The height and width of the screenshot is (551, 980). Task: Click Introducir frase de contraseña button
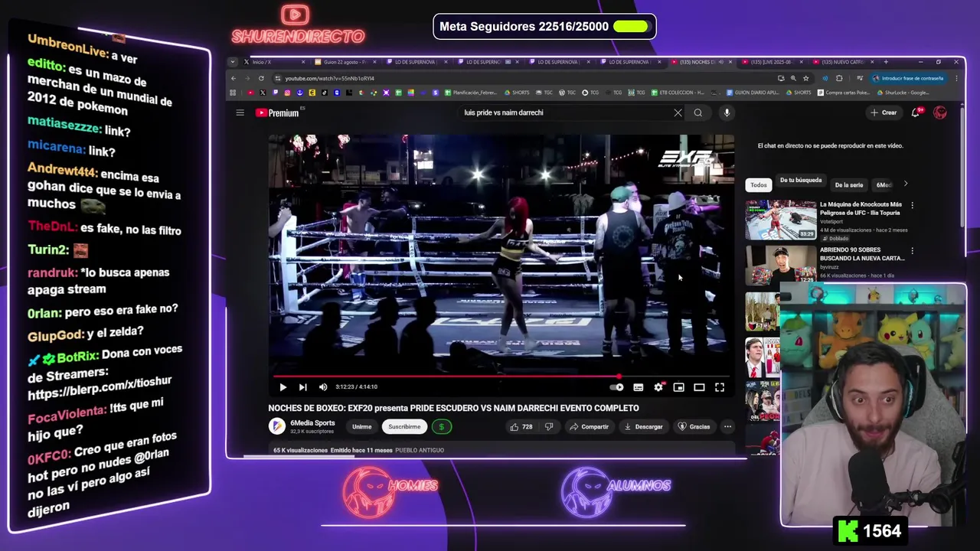tap(908, 78)
